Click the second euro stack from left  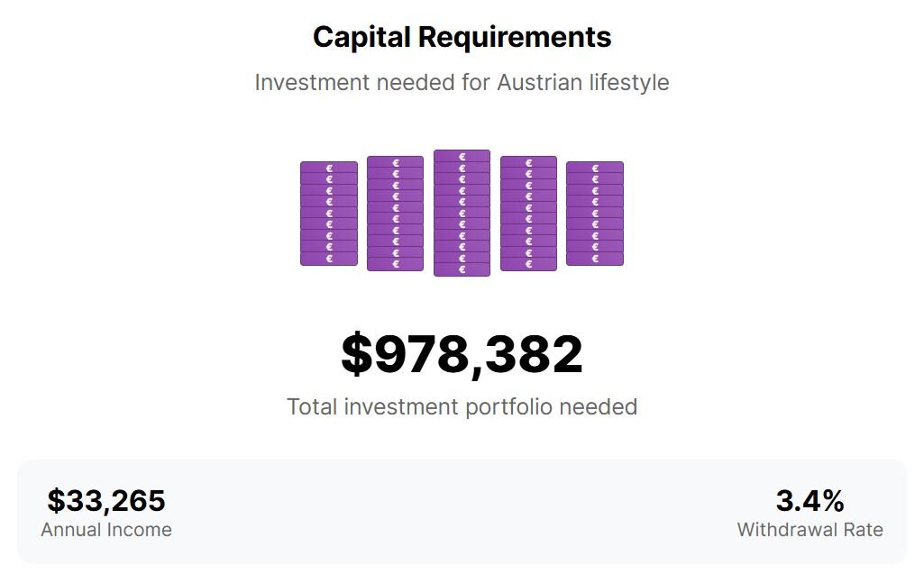coord(395,214)
